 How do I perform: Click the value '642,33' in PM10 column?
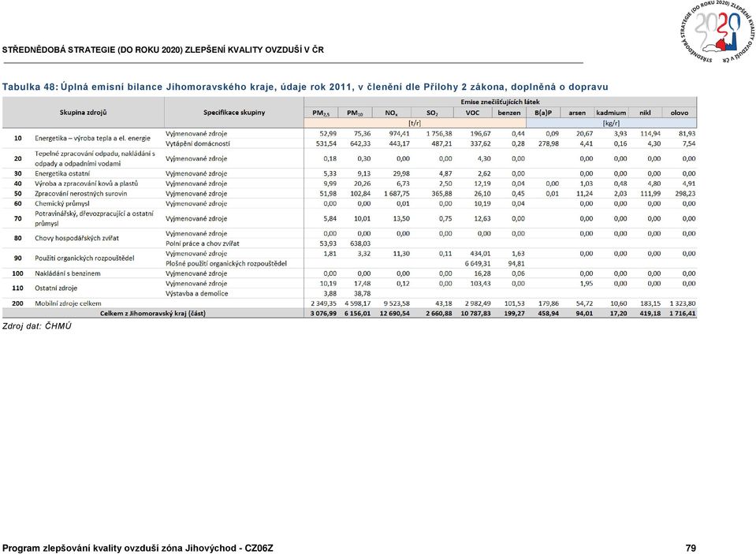pos(360,143)
